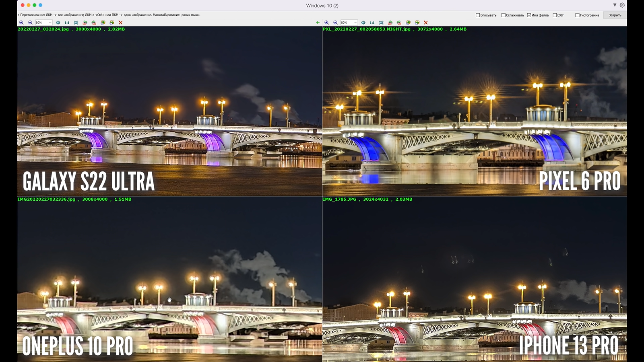
Task: Click the copy-to-folder icon in Pixel toolbar
Action: 417,23
